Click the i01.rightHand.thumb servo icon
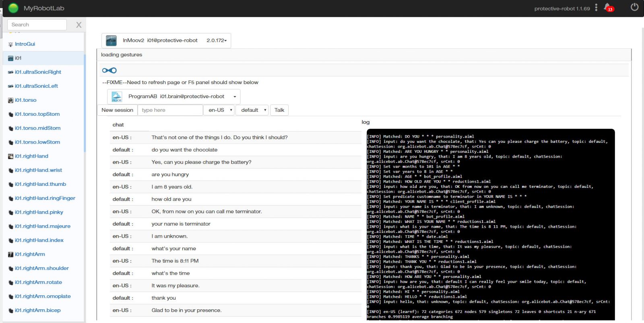The width and height of the screenshot is (644, 323). click(10, 184)
